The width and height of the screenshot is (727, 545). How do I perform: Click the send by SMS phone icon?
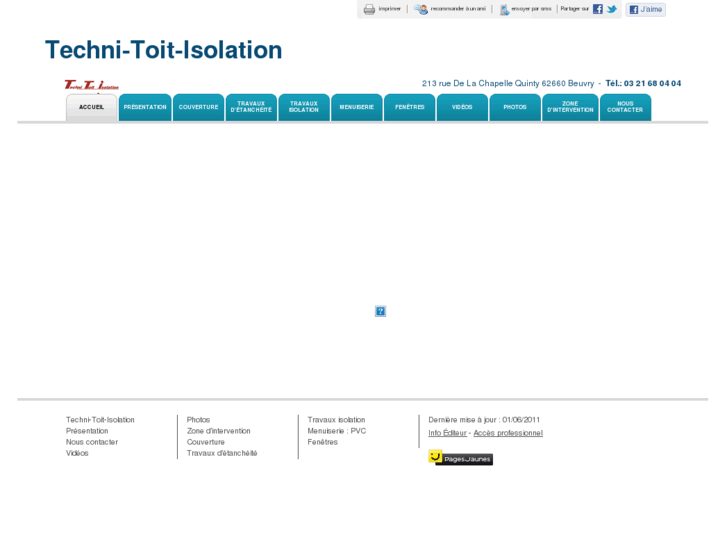click(504, 9)
